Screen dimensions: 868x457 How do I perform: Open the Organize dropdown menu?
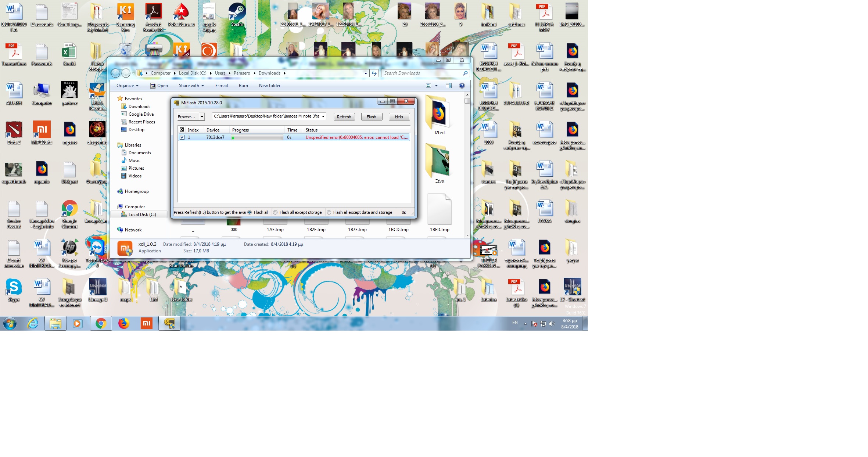tap(127, 86)
